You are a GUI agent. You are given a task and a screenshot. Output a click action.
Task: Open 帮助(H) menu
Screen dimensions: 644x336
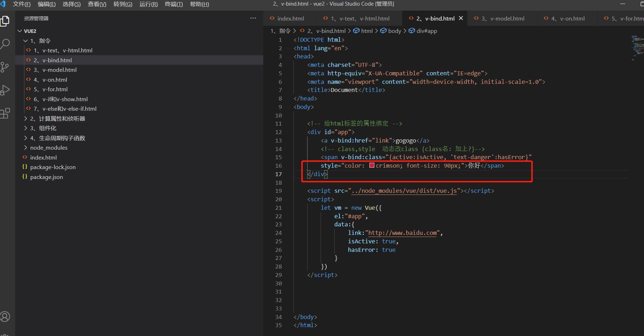(x=200, y=4)
